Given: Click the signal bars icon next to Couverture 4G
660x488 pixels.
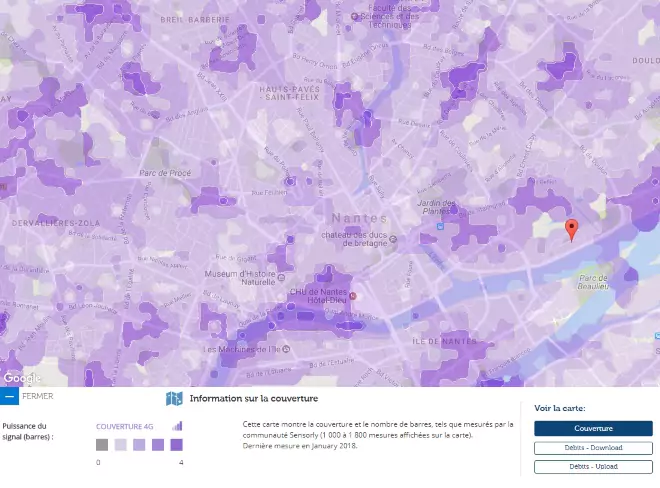Looking at the screenshot, I should tap(178, 426).
